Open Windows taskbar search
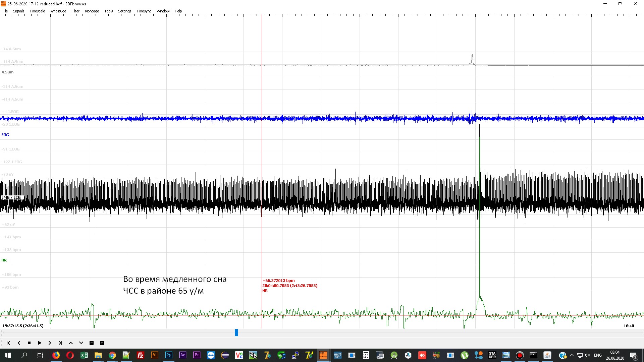This screenshot has height=362, width=644. pos(24,355)
